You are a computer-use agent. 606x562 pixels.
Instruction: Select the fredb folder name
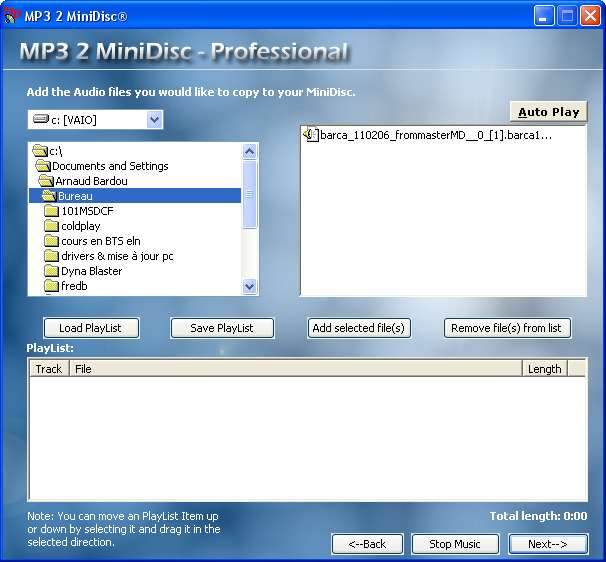(74, 286)
